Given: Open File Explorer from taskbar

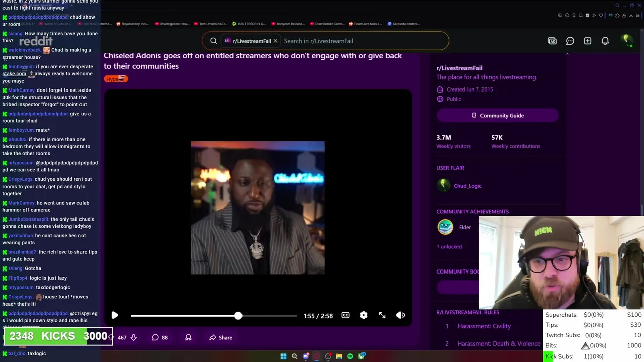Looking at the screenshot, I should (x=339, y=356).
